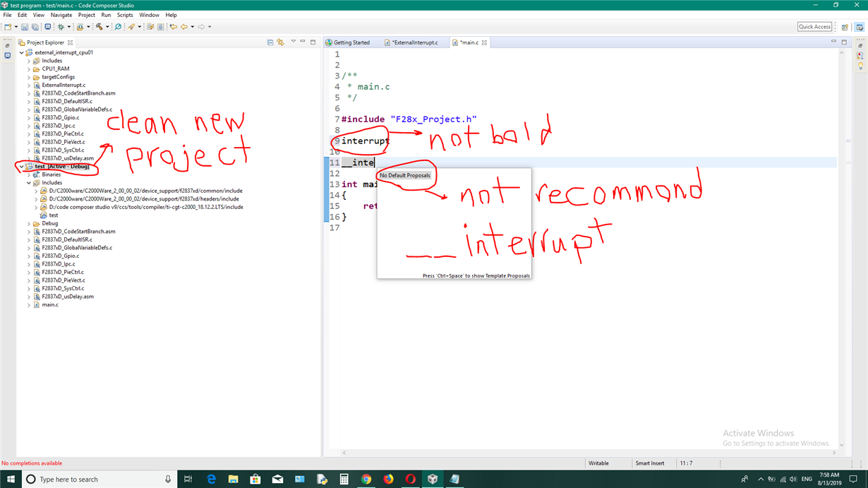Click the '11 : 7' cursor position status

pos(686,463)
